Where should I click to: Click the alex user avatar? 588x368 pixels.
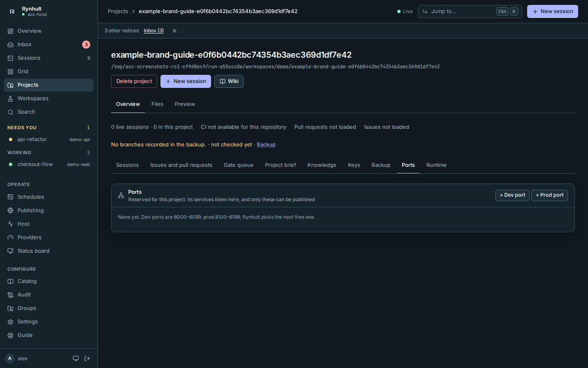[x=10, y=359]
